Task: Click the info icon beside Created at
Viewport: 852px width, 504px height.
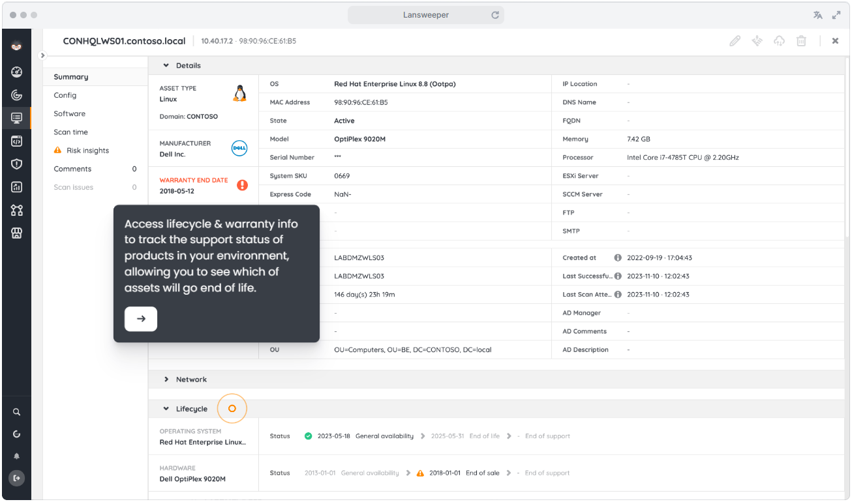Action: 618,258
